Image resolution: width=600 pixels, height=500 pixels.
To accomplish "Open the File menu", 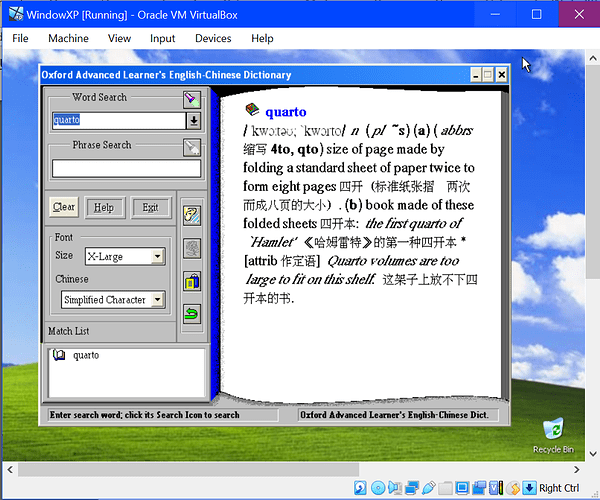I will click(x=20, y=38).
